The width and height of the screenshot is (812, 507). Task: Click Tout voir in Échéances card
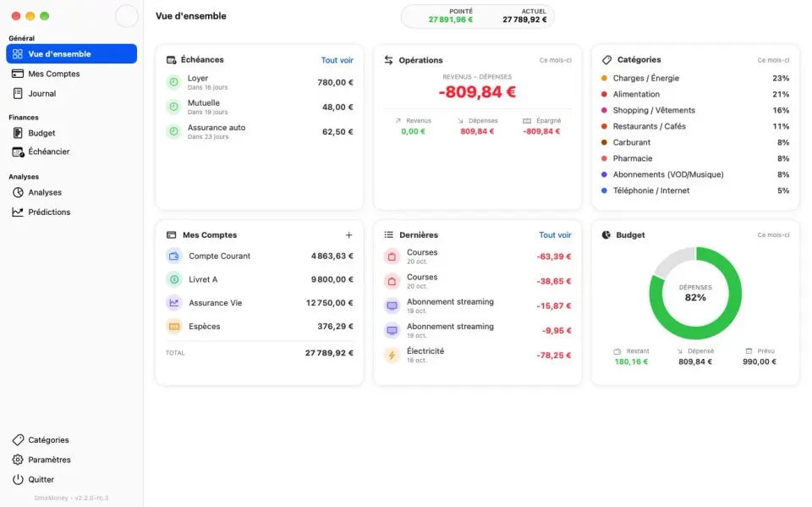click(x=337, y=60)
